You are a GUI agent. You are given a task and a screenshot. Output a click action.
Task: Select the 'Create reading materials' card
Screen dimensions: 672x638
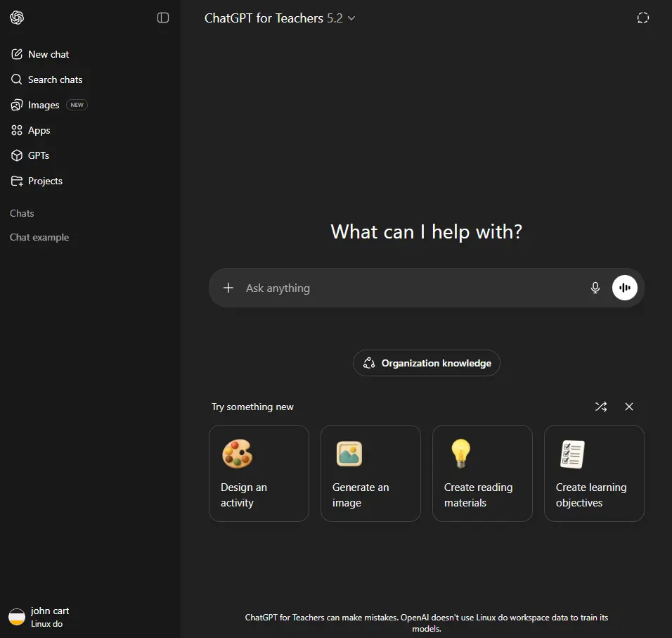[x=483, y=473]
